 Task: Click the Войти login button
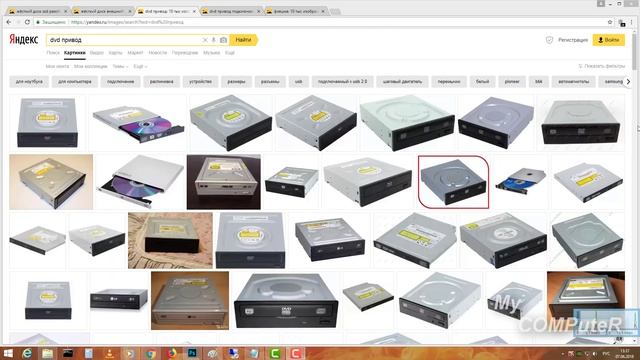(609, 40)
